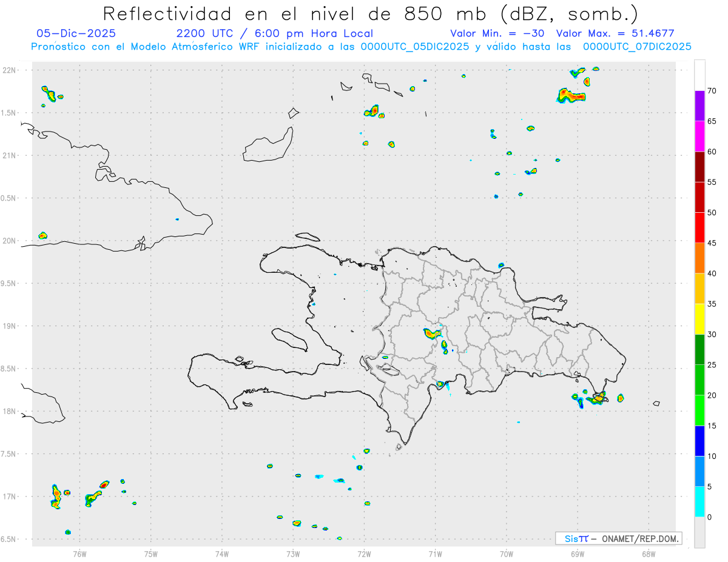This screenshot has width=728, height=562.
Task: Select the '75W' longitude axis label
Action: point(151,553)
